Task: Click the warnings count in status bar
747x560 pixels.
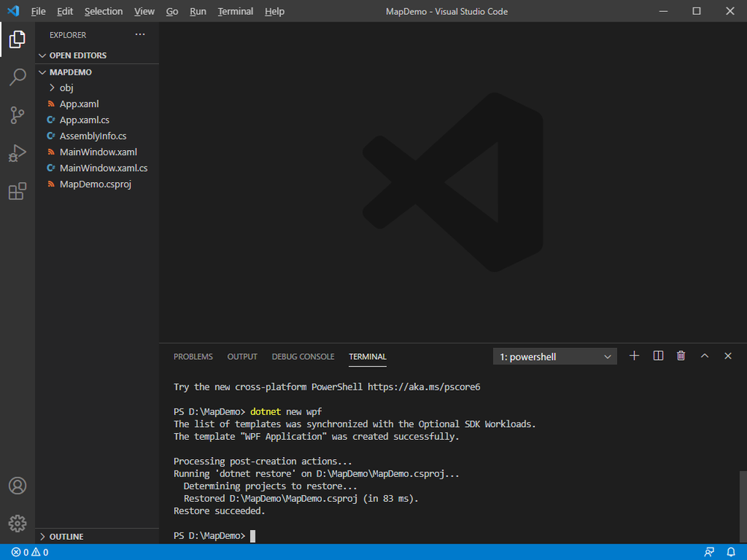Action: tap(40, 553)
